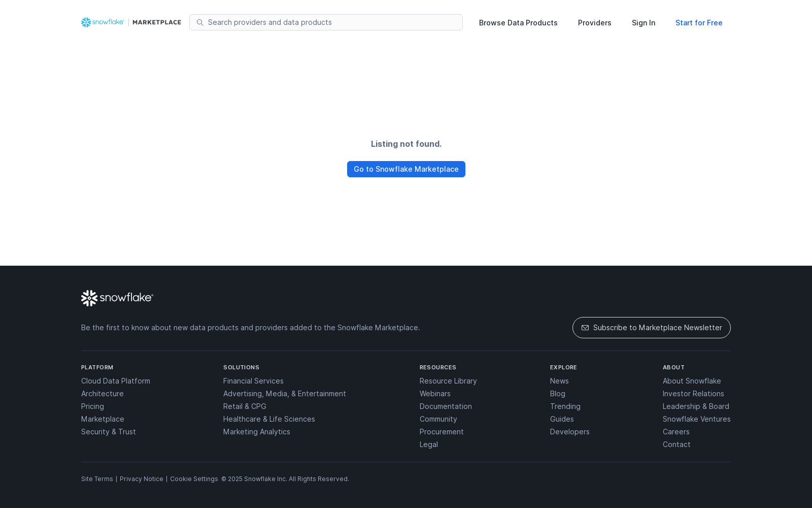Focus the search providers and data products field

coord(326,22)
